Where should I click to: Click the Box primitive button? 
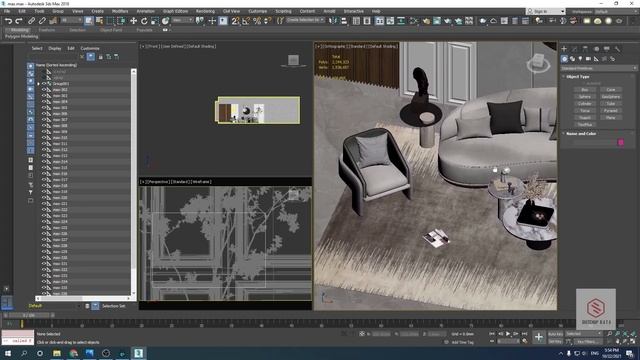[x=584, y=89]
